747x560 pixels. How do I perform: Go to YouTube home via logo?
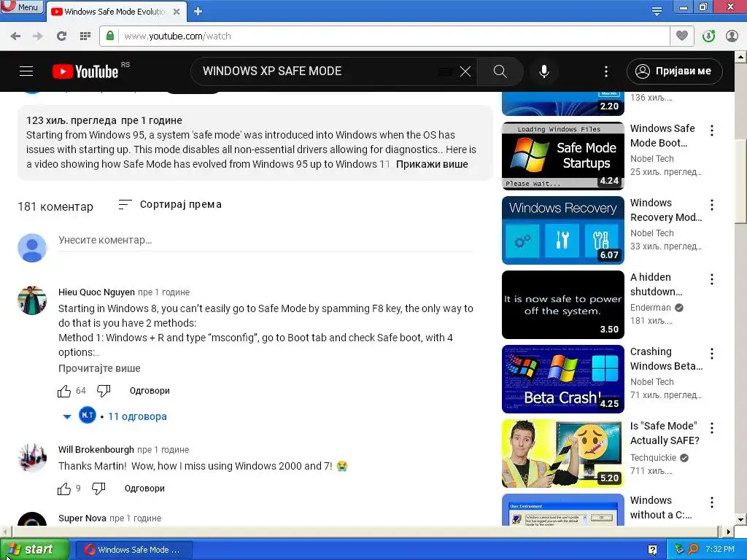[x=85, y=71]
